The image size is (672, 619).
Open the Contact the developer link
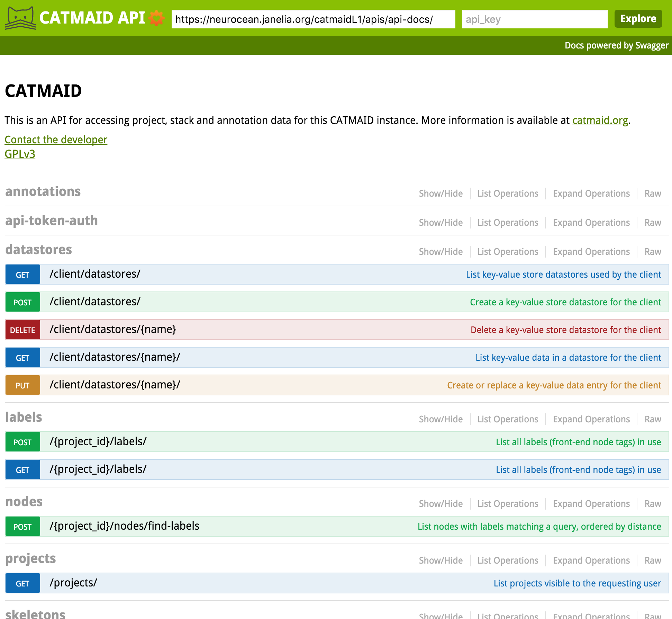click(x=56, y=140)
